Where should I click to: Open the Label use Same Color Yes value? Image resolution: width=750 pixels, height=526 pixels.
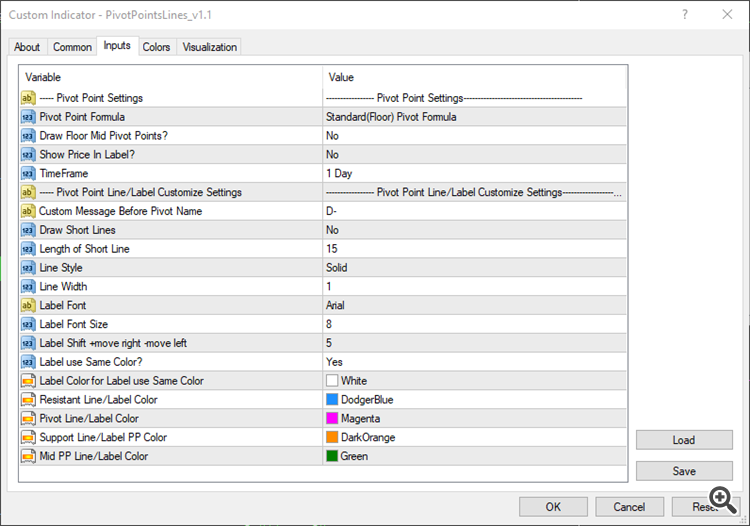[474, 362]
